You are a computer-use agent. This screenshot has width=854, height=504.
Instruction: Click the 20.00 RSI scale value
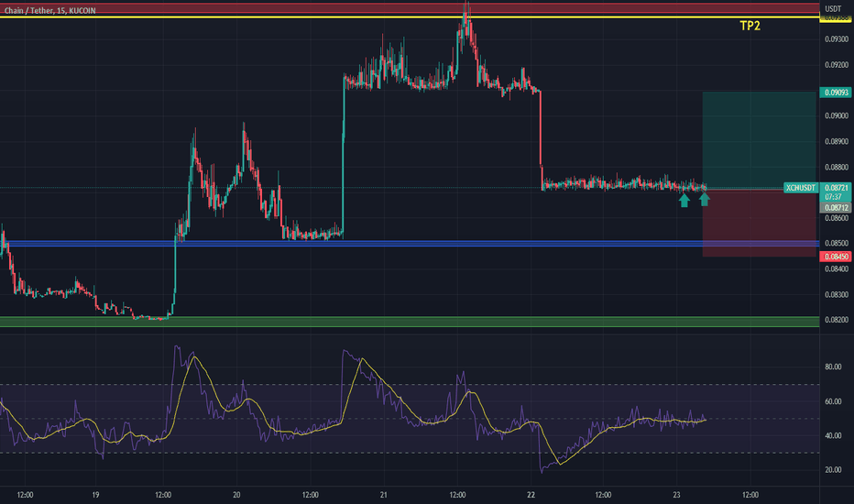point(833,470)
